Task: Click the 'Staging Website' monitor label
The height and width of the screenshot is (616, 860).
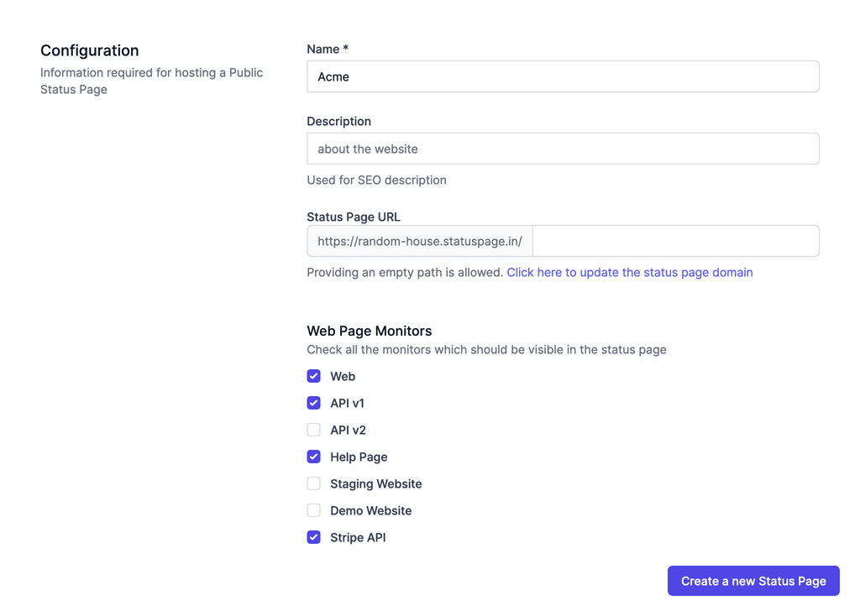Action: point(376,484)
